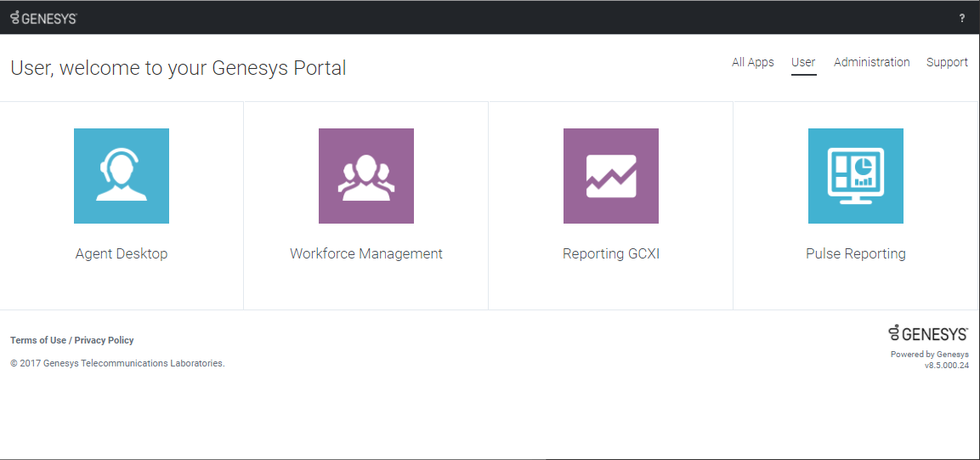Launch Pulse Reporting dashboard monitor icon
The width and height of the screenshot is (980, 460).
[x=856, y=176]
